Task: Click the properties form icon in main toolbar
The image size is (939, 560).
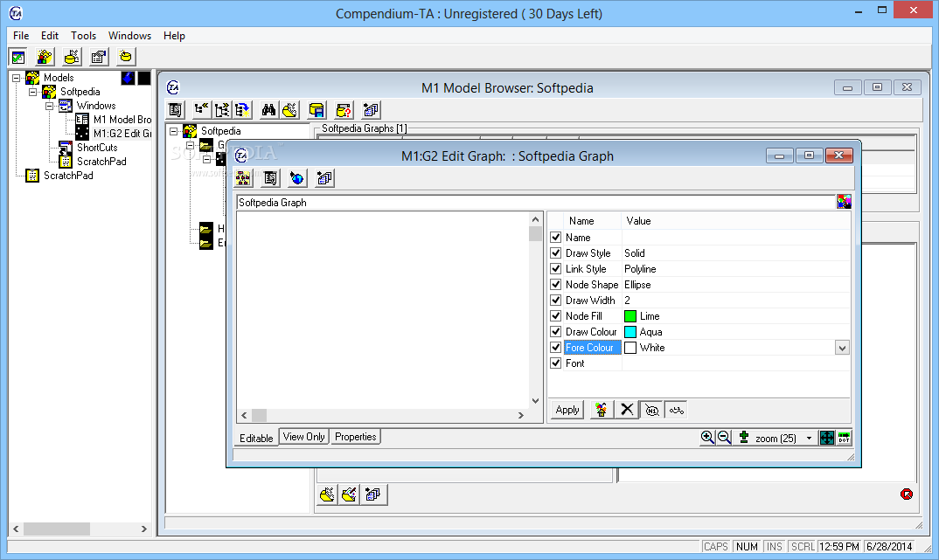Action: 99,57
